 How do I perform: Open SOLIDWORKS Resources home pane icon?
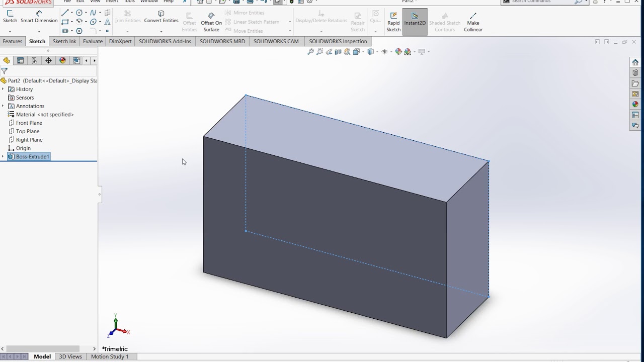point(635,62)
